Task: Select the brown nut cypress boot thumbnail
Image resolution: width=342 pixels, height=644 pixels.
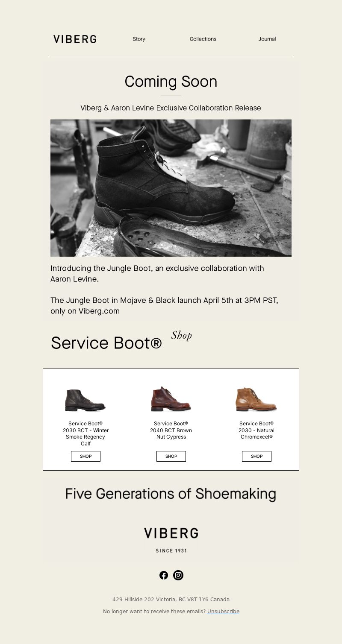Action: (x=171, y=399)
